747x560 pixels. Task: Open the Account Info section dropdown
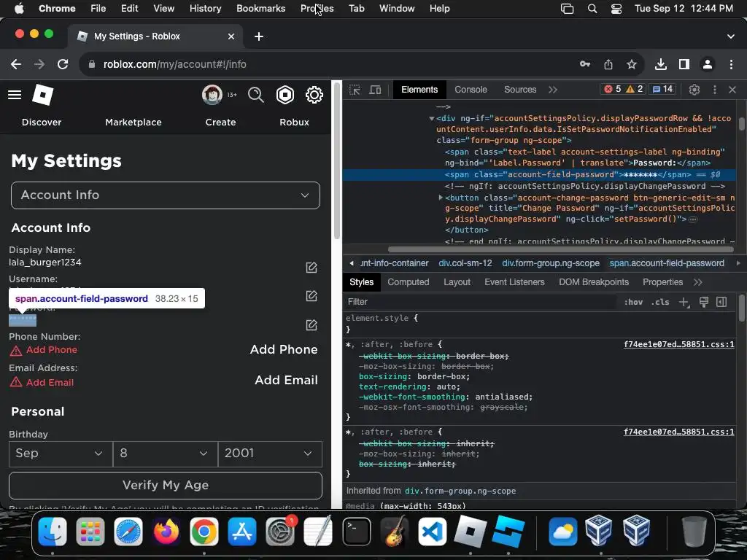click(x=166, y=195)
